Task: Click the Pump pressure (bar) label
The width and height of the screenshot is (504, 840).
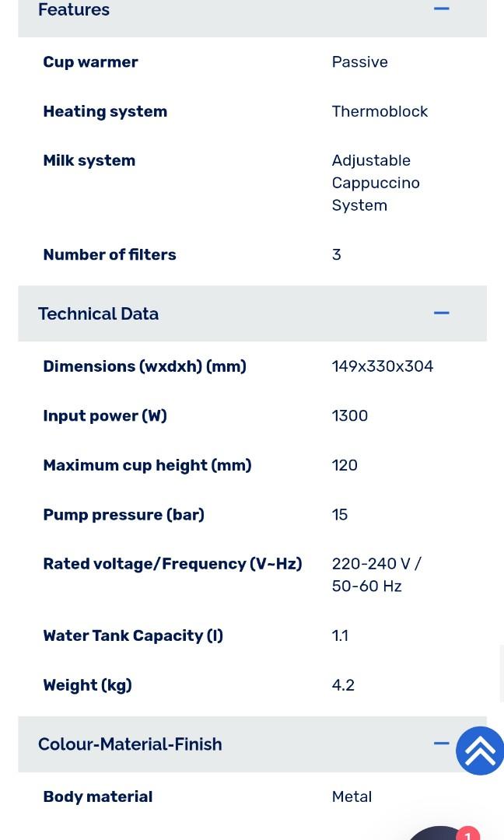Action: point(124,515)
